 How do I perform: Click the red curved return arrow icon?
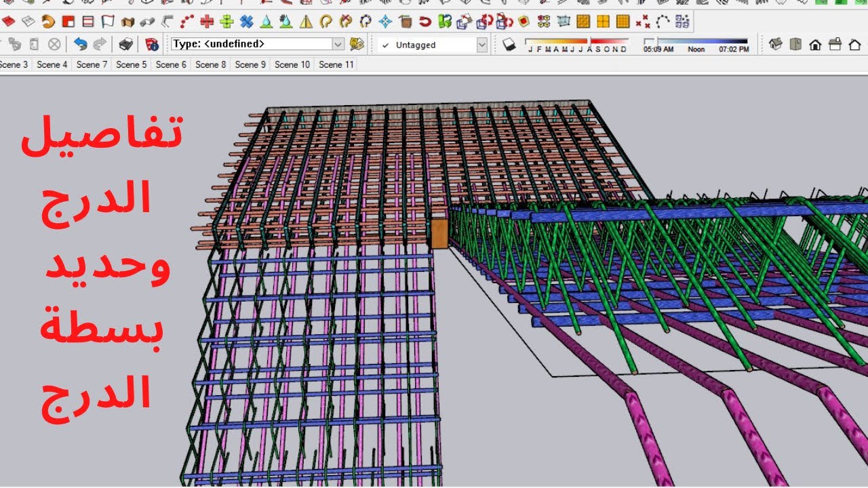tap(425, 22)
